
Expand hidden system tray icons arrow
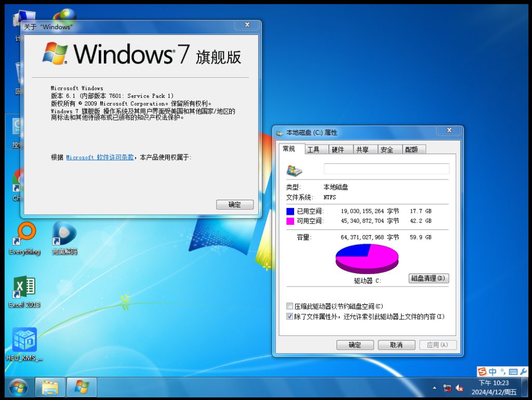coord(434,388)
